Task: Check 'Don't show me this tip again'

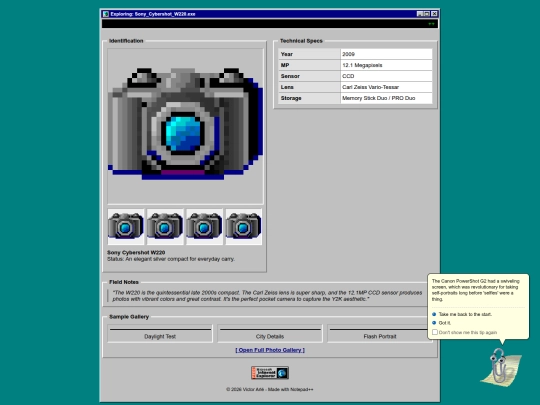Action: pos(435,332)
